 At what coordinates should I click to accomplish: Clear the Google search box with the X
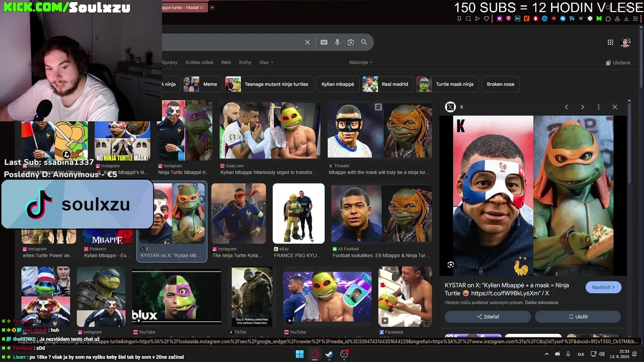coord(307,42)
